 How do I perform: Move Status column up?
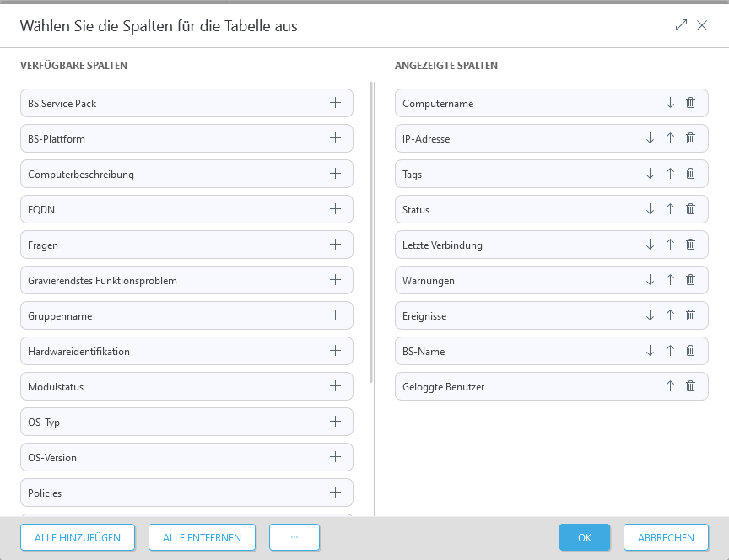point(670,209)
